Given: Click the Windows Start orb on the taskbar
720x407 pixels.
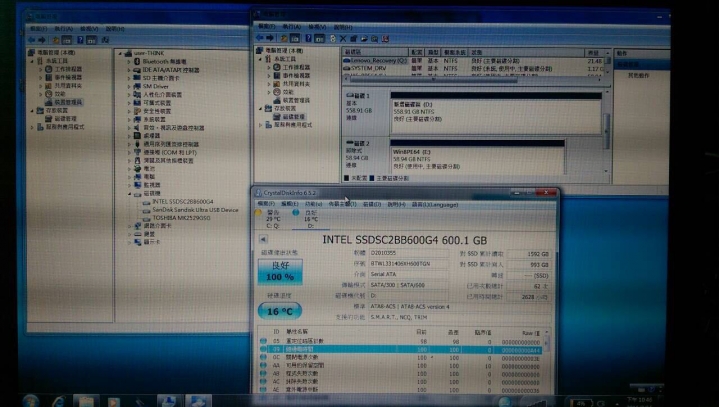Looking at the screenshot, I should [31, 401].
